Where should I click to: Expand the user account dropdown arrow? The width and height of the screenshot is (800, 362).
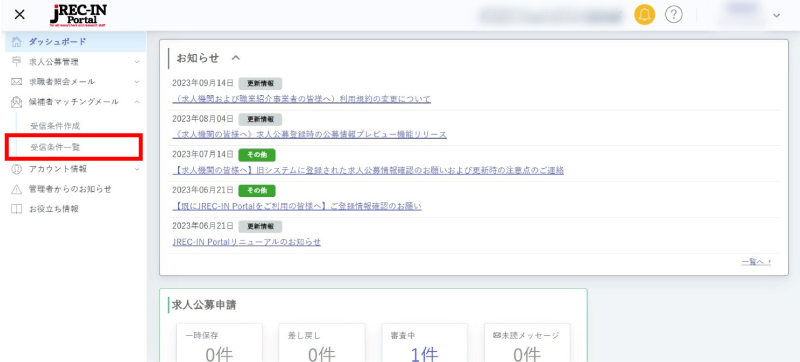point(777,16)
